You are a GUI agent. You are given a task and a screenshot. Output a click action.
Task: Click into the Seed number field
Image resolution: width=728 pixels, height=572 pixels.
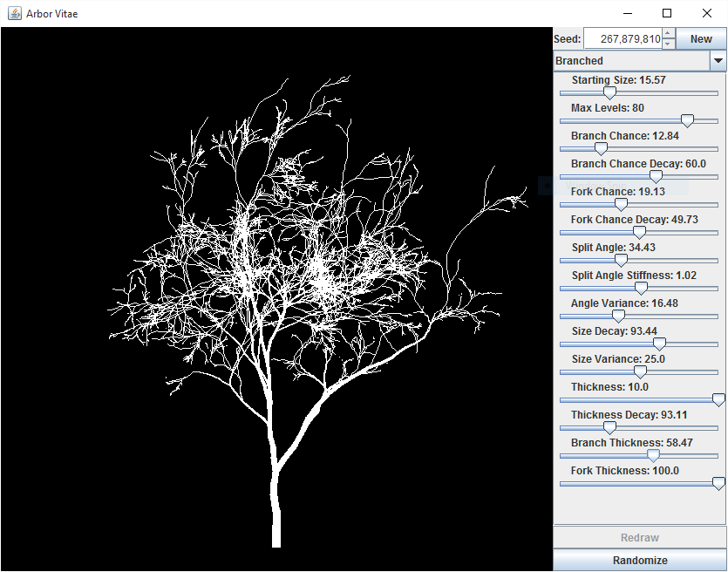click(623, 39)
